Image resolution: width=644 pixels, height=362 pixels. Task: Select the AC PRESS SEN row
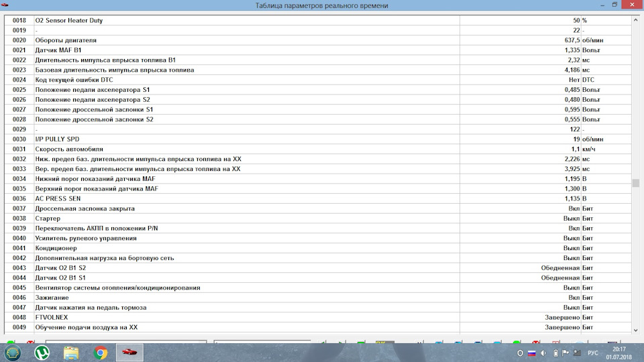(318, 198)
